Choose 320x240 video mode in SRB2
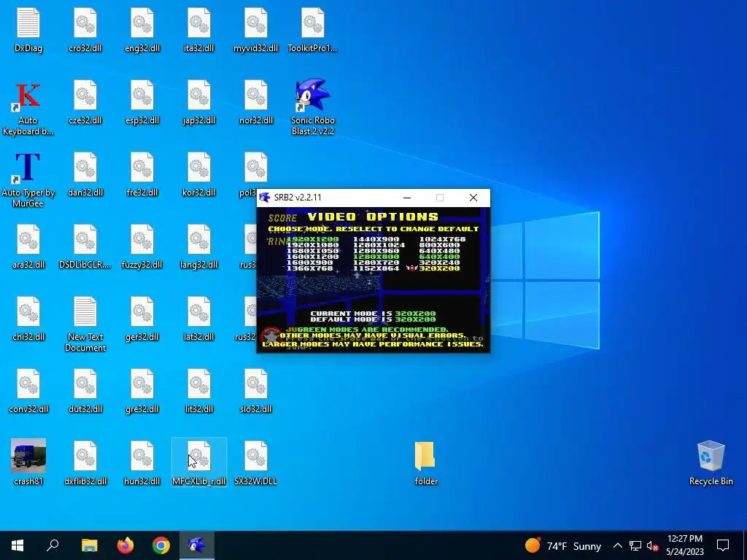The width and height of the screenshot is (747, 560). coord(439,262)
